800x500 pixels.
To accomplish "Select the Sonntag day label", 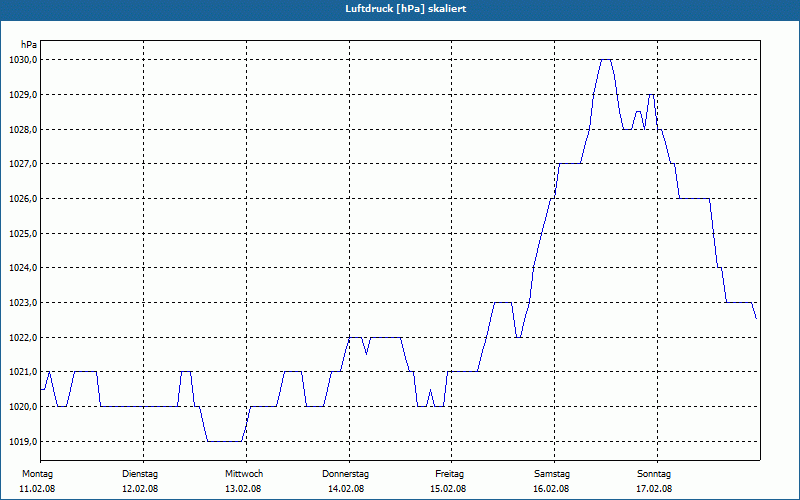I will 654,474.
